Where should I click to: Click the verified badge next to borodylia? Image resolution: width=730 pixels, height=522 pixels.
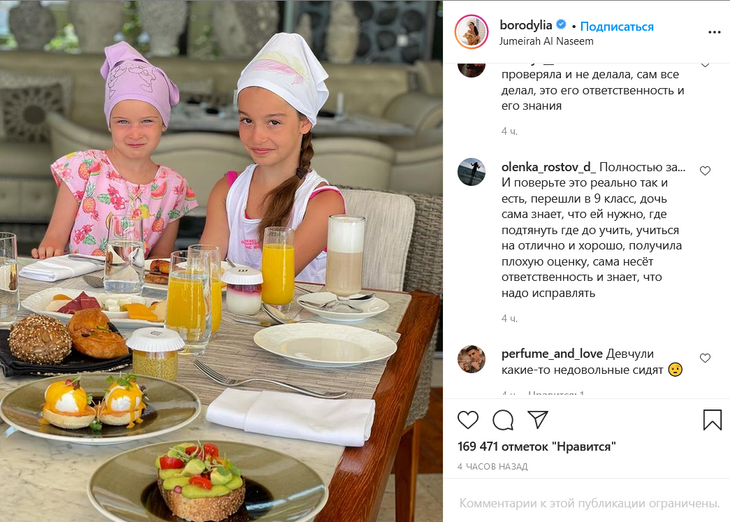(561, 25)
